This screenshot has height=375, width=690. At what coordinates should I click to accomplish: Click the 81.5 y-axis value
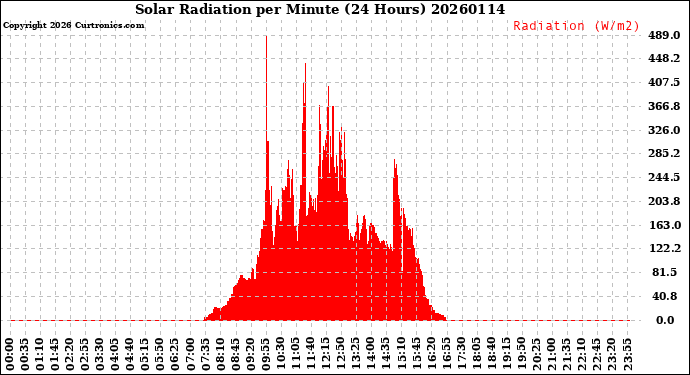(664, 272)
